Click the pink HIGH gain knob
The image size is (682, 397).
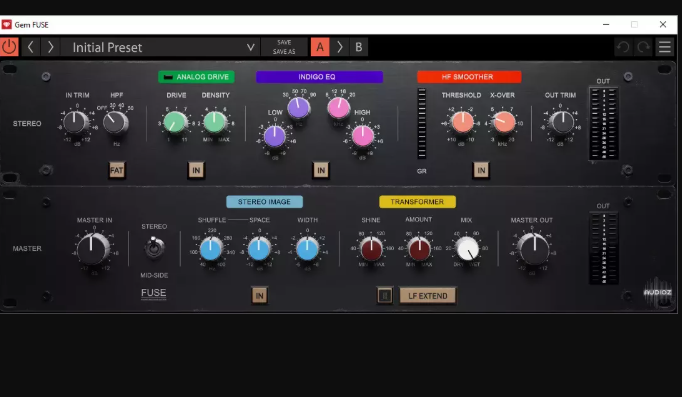pyautogui.click(x=362, y=136)
